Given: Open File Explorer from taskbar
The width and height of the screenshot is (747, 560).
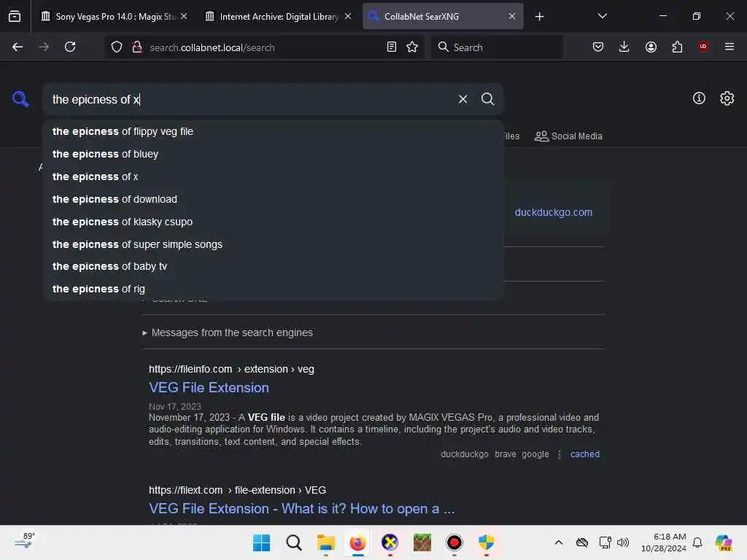Looking at the screenshot, I should [x=326, y=542].
